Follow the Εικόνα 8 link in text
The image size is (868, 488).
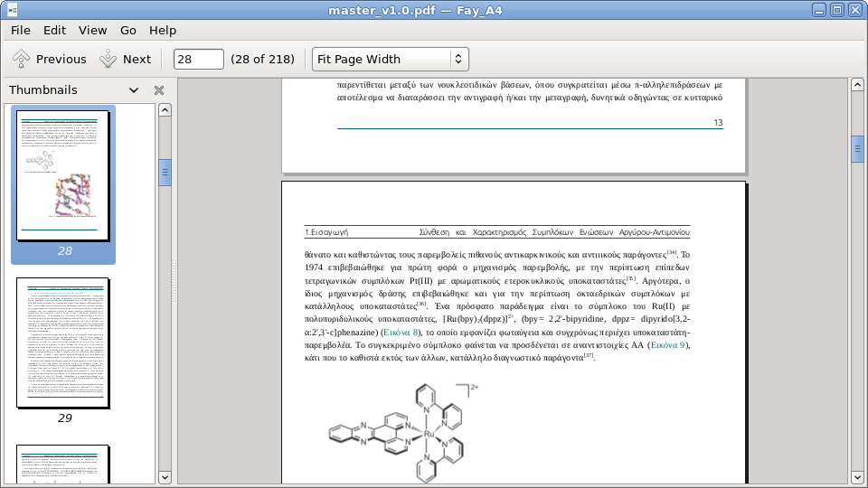click(401, 332)
